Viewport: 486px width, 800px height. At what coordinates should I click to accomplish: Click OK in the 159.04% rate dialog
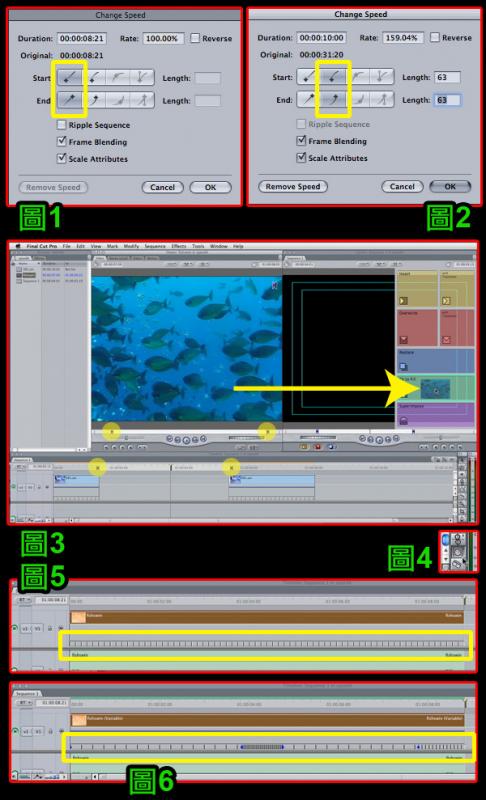pos(450,186)
